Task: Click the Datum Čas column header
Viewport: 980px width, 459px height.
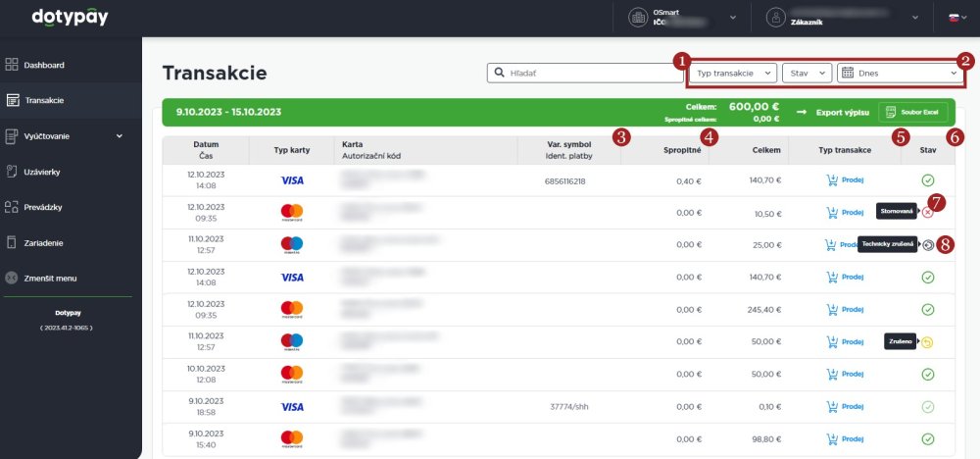Action: pyautogui.click(x=206, y=150)
